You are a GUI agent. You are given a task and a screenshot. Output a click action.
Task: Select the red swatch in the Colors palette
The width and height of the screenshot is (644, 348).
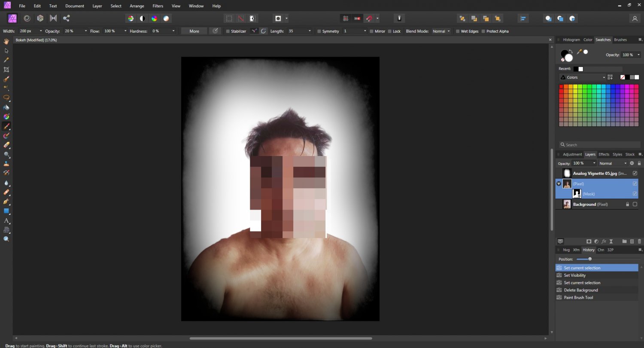pyautogui.click(x=561, y=86)
